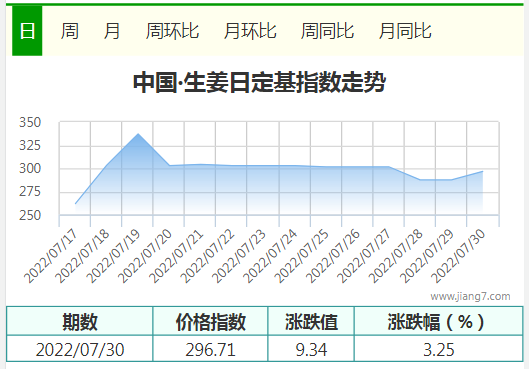This screenshot has height=369, width=529.
Task: Select the 日 daily tab
Action: pyautogui.click(x=27, y=31)
